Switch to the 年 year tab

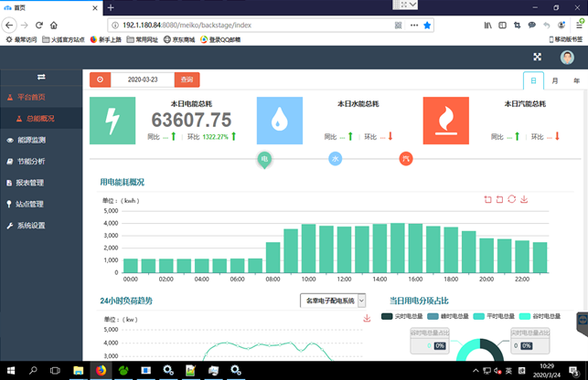(576, 80)
